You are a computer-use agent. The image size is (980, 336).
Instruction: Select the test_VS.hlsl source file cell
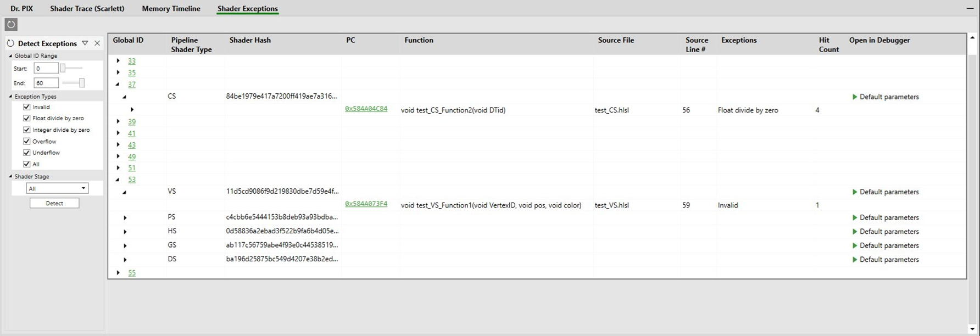click(x=612, y=205)
